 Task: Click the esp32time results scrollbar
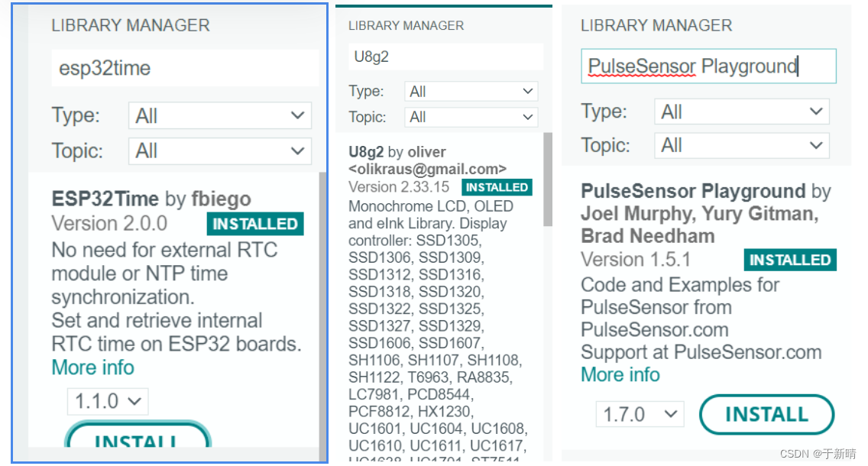pos(322,316)
